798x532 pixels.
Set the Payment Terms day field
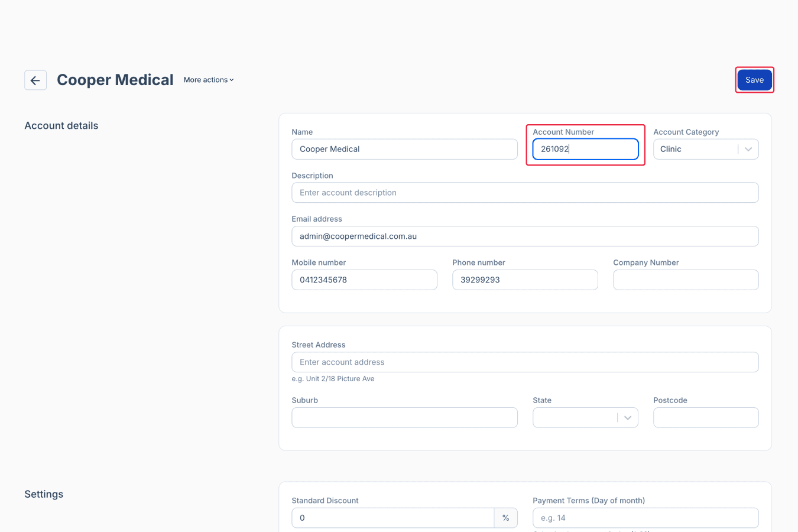(x=645, y=518)
